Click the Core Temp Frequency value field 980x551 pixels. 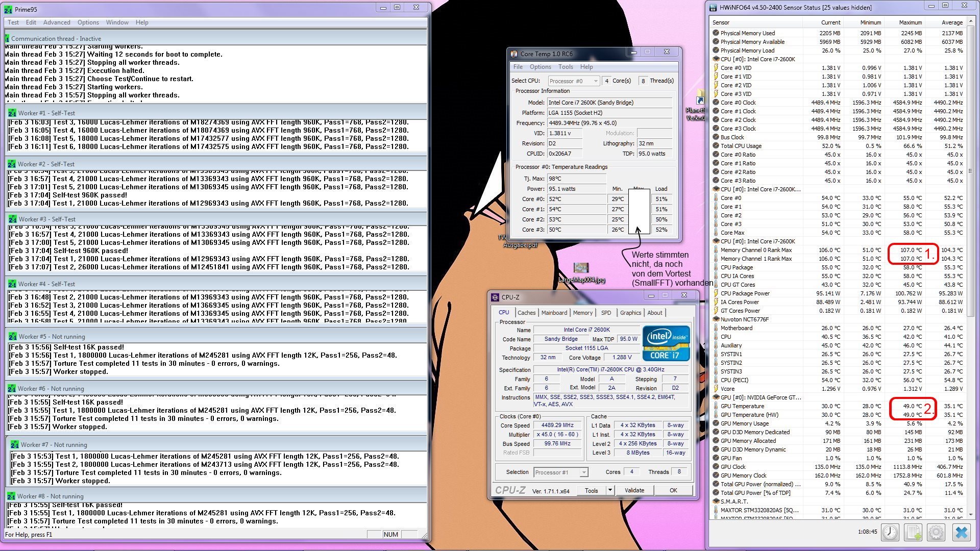point(610,123)
